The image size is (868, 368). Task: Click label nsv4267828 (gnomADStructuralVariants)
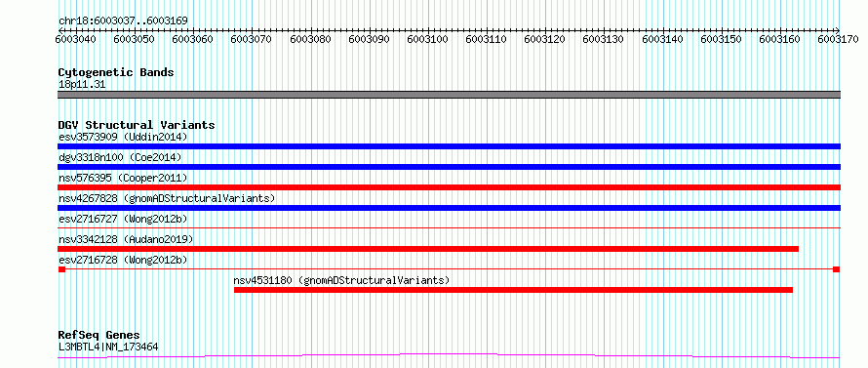coord(167,198)
